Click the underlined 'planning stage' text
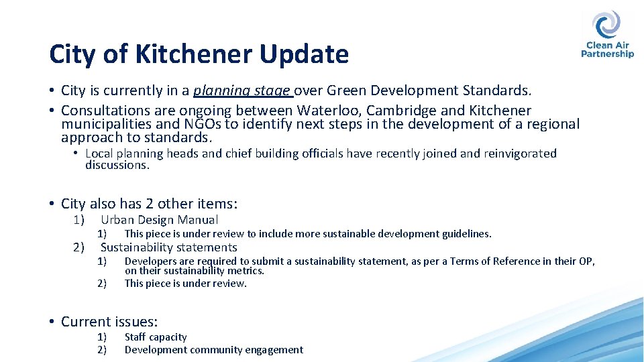 pos(243,90)
